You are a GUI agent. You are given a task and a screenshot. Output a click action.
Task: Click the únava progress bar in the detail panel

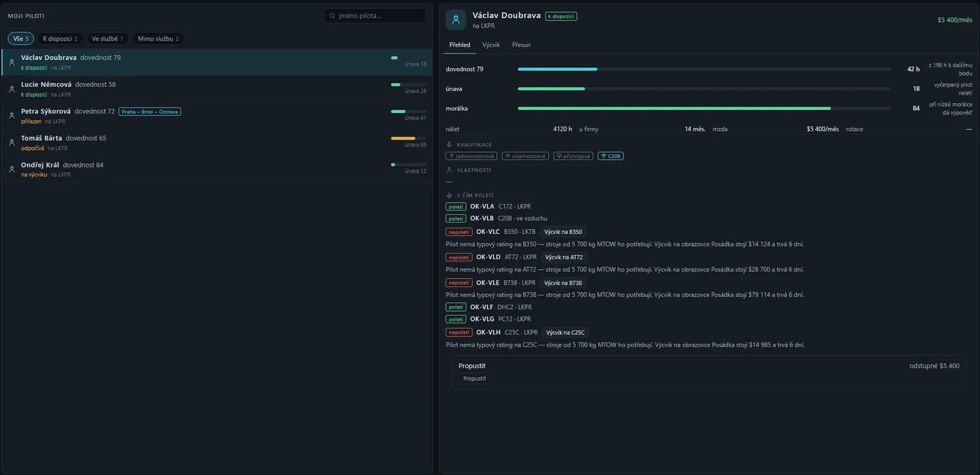pos(704,89)
